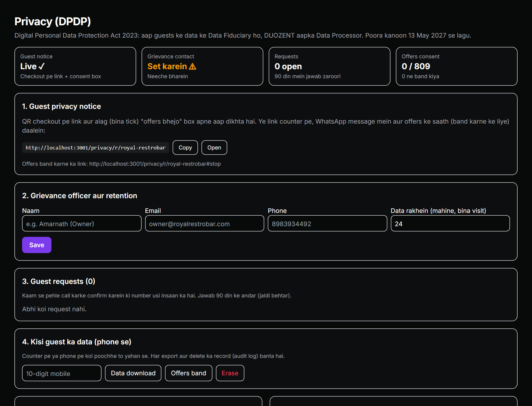Click the Data rakhein months field
Viewport: 532px width, 406px height.
(450, 223)
